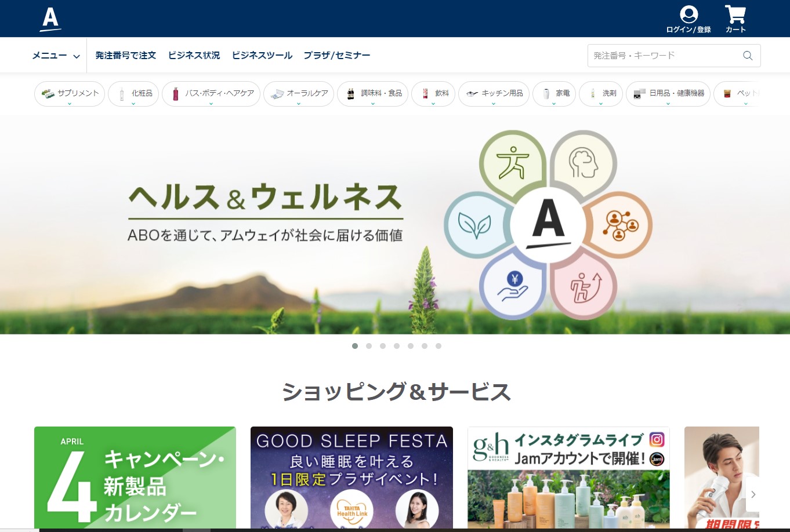This screenshot has height=532, width=790.
Task: Click the yoga pose petal icon in banner
Action: pos(513,163)
